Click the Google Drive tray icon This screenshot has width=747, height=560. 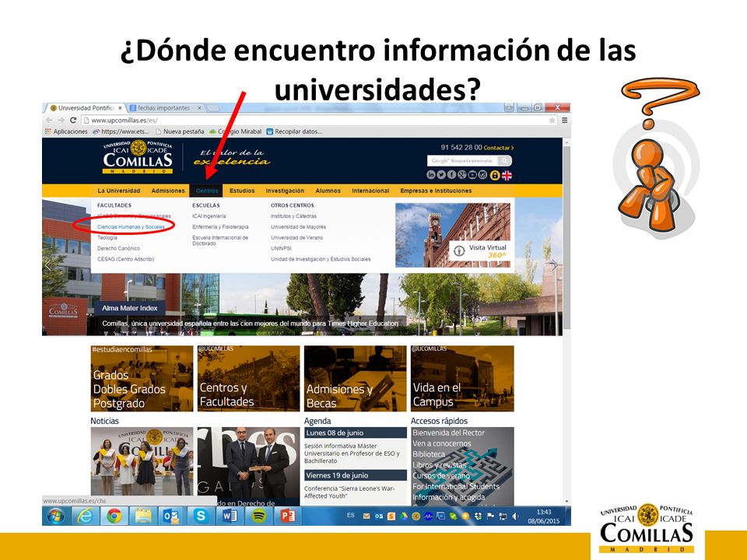[404, 516]
